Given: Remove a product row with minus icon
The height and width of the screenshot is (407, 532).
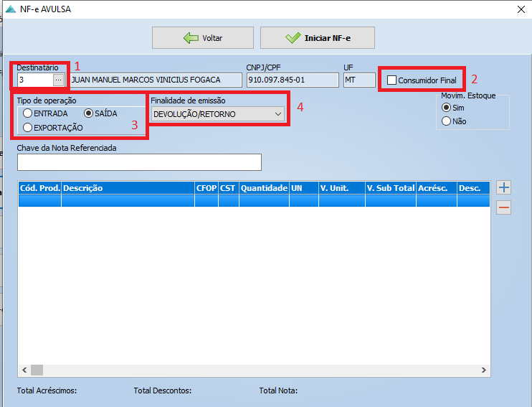Looking at the screenshot, I should 504,207.
